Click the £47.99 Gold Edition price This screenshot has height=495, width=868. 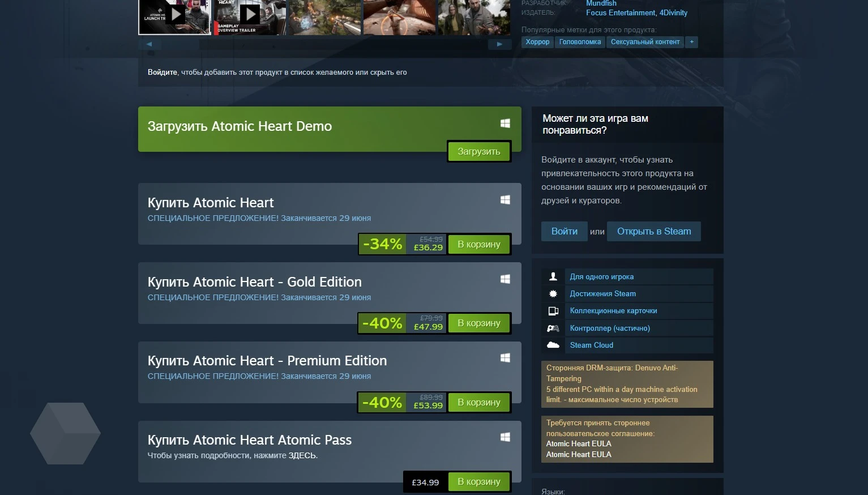click(428, 327)
